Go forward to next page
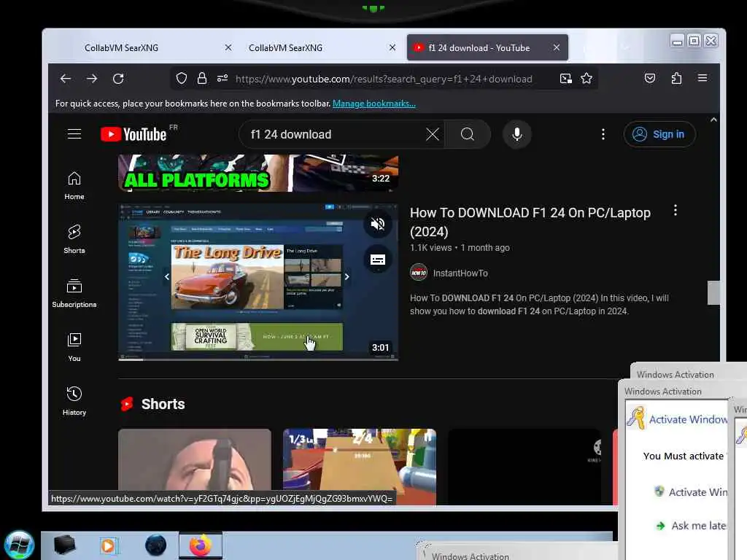Screen dimensions: 747x560 pyautogui.click(x=92, y=79)
